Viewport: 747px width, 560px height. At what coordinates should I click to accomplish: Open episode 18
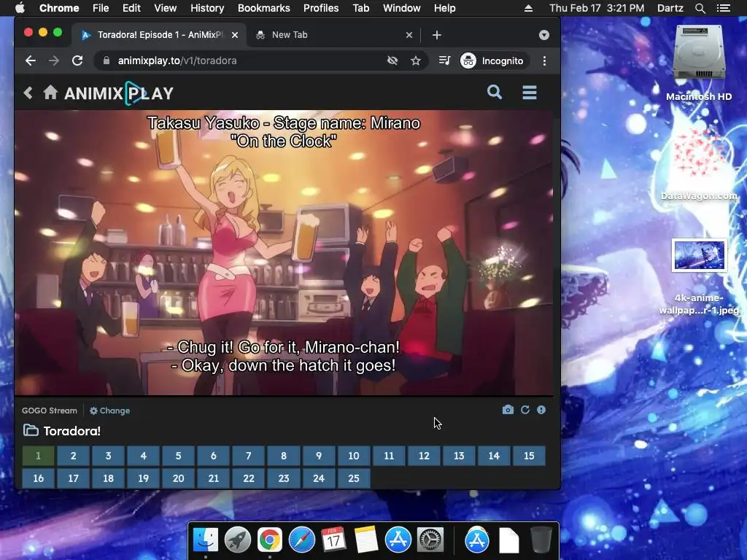(x=108, y=478)
